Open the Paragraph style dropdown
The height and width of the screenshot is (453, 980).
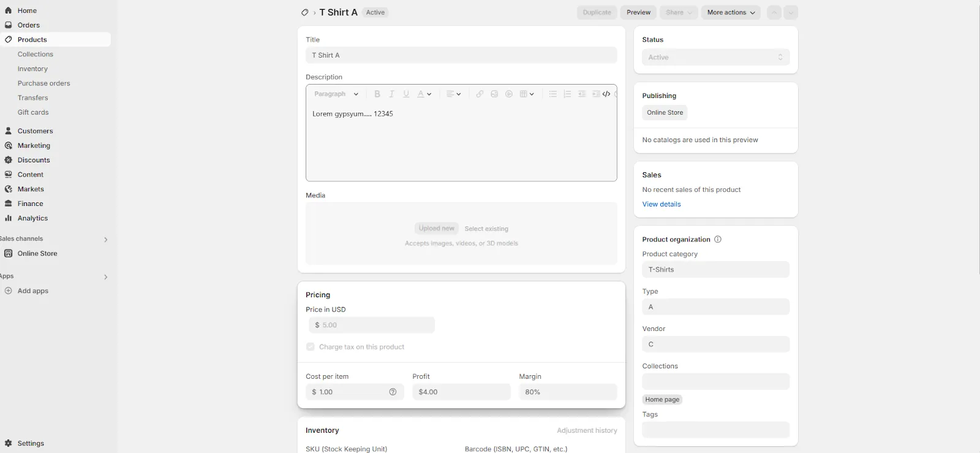click(336, 94)
